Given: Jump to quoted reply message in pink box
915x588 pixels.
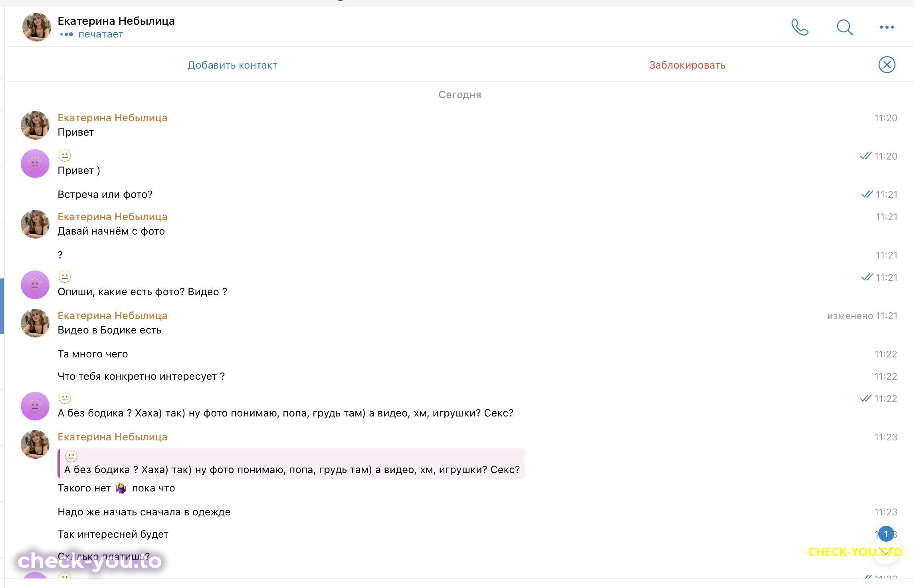Looking at the screenshot, I should (x=291, y=464).
